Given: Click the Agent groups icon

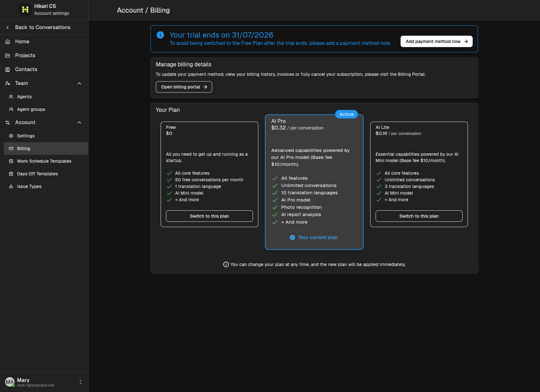Looking at the screenshot, I should pyautogui.click(x=11, y=109).
